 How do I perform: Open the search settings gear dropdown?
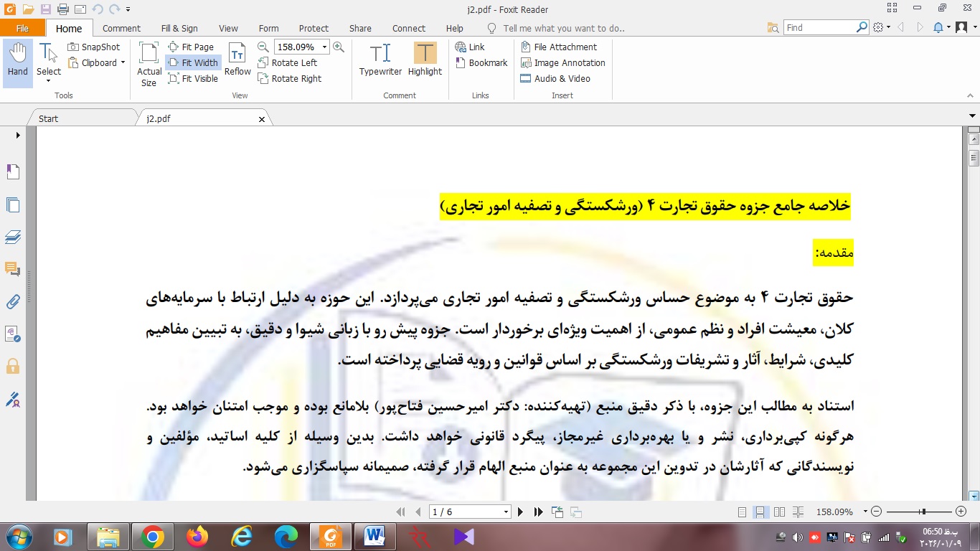tap(882, 27)
